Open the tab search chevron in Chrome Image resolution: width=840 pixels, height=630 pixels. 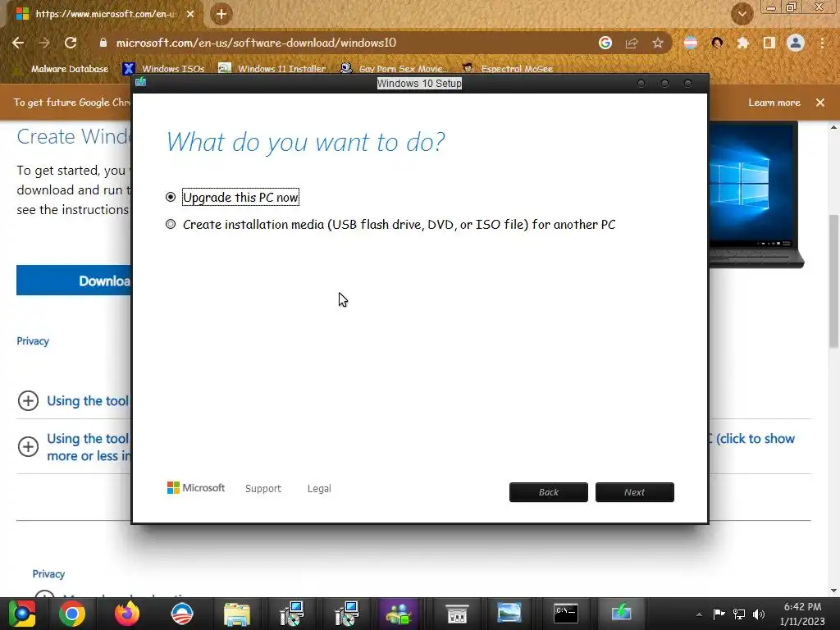click(742, 14)
